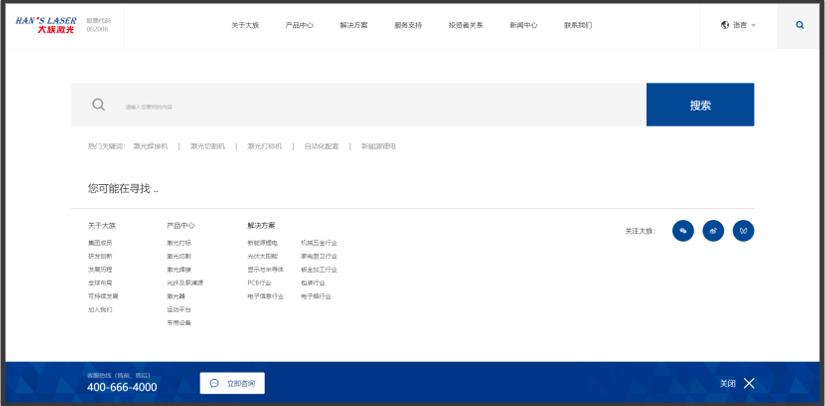Open the header search magnifier icon

(800, 25)
